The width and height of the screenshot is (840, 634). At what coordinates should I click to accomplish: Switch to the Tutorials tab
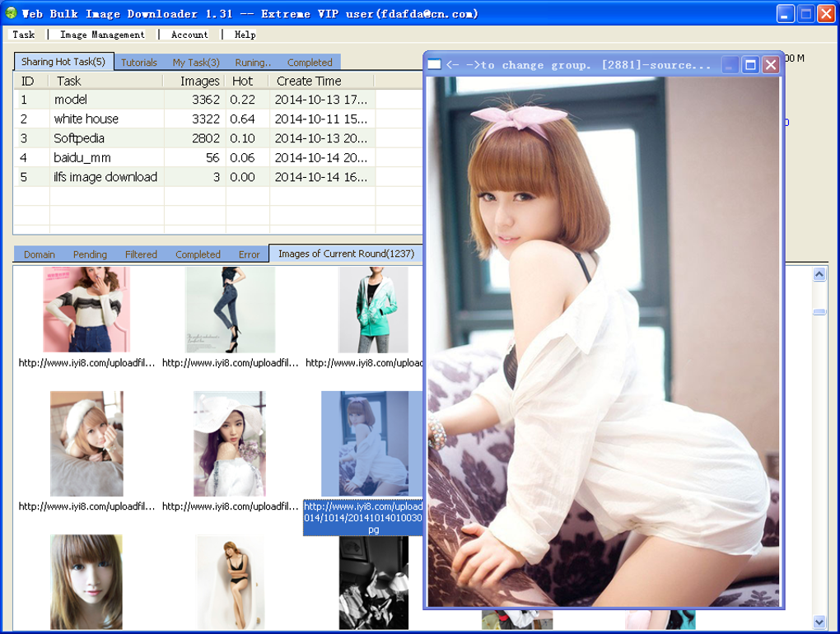(x=138, y=63)
